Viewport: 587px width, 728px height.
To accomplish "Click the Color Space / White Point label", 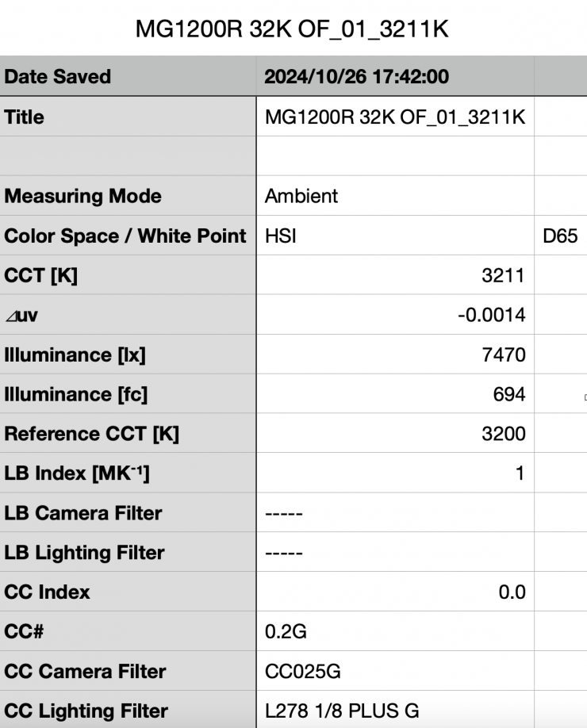I will pyautogui.click(x=124, y=236).
